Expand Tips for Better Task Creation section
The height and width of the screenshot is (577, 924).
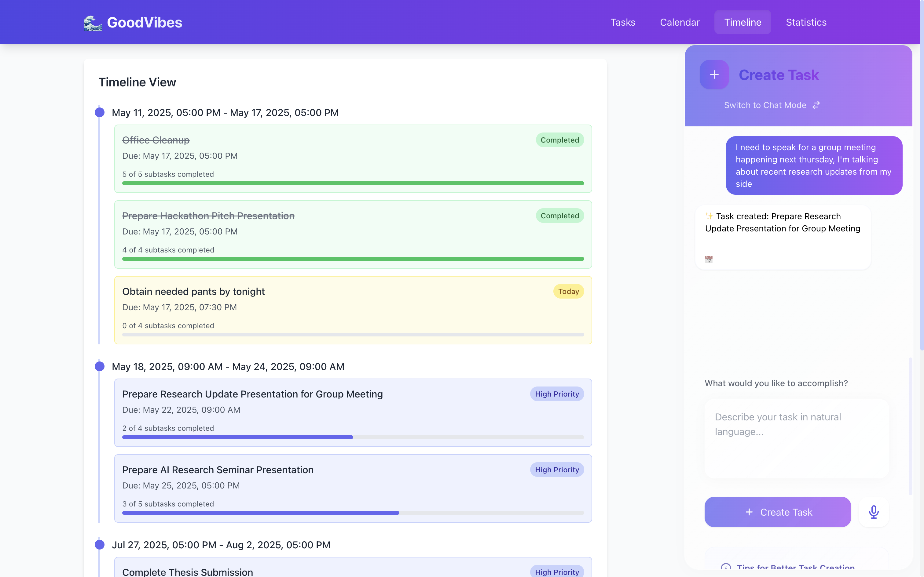[796, 568]
